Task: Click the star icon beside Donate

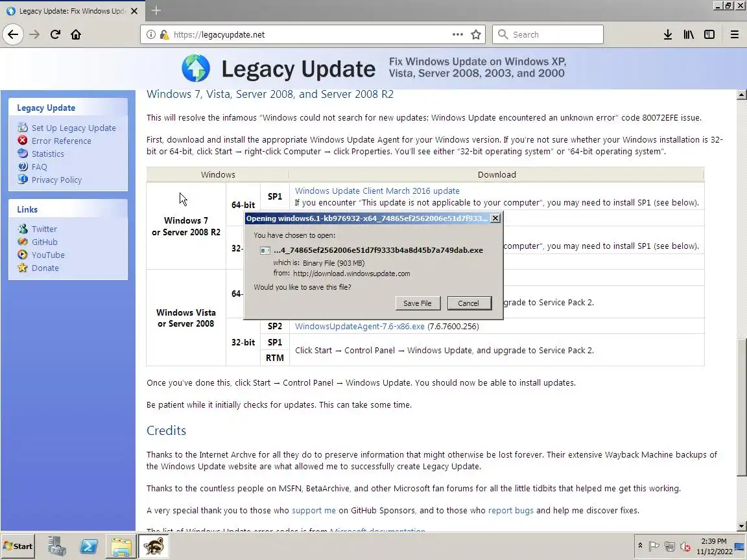Action: click(23, 268)
